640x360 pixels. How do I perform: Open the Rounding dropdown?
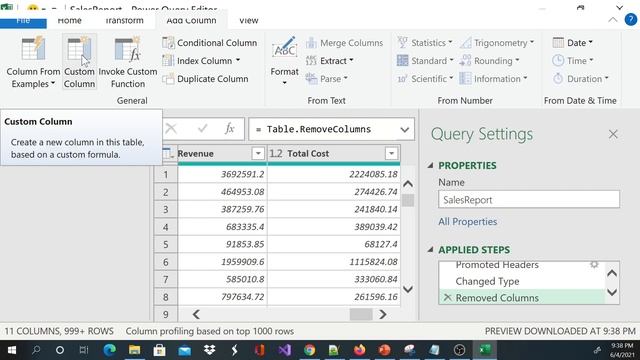(x=489, y=61)
